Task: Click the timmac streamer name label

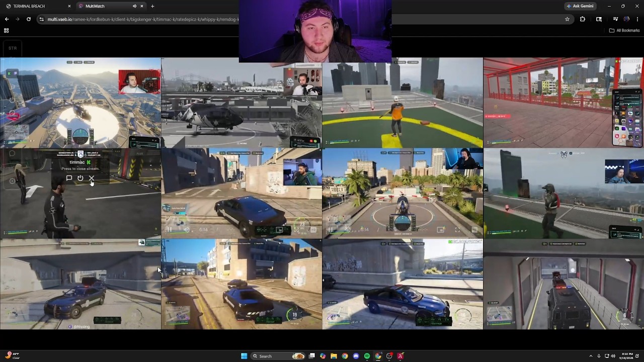Action: [x=77, y=162]
